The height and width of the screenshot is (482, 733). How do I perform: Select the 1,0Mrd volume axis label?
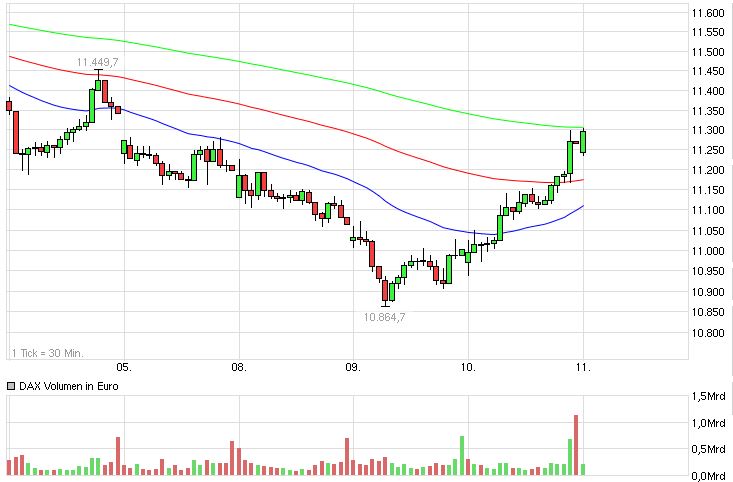(711, 423)
